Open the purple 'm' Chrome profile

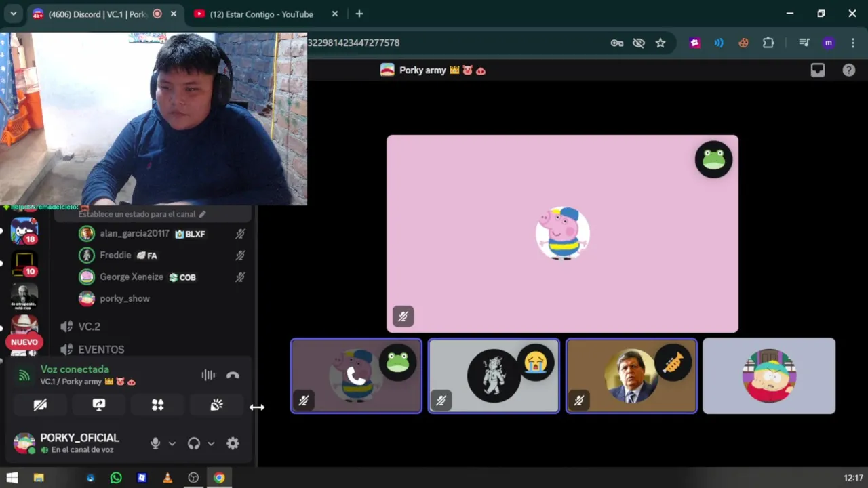828,43
